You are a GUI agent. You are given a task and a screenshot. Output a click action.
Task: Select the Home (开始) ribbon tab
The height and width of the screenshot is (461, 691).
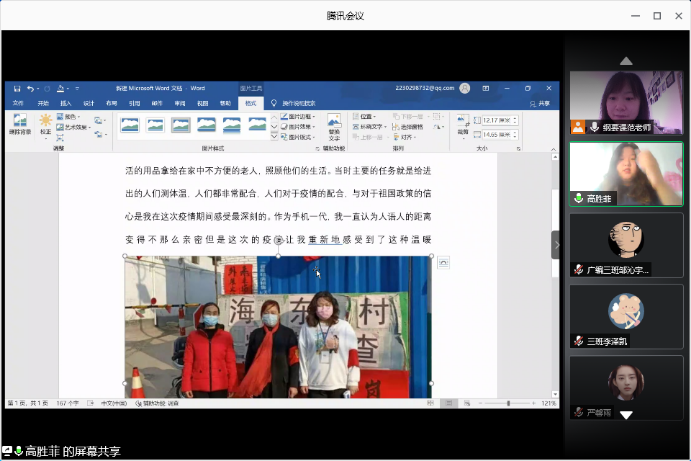[x=43, y=103]
